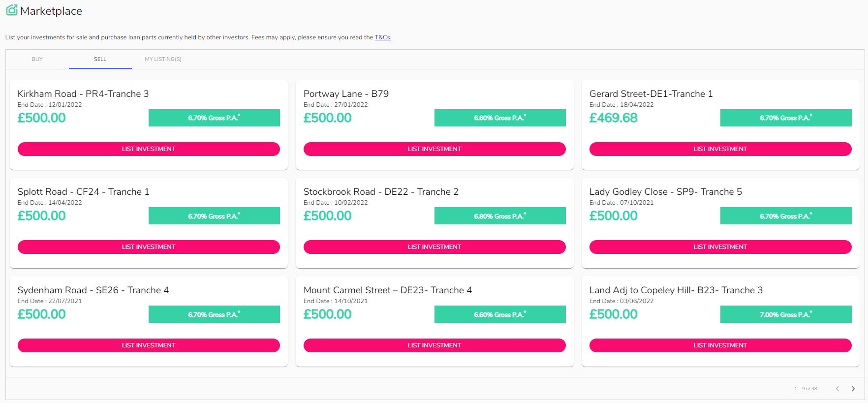Click the Portway Lane - B79 title

point(346,94)
